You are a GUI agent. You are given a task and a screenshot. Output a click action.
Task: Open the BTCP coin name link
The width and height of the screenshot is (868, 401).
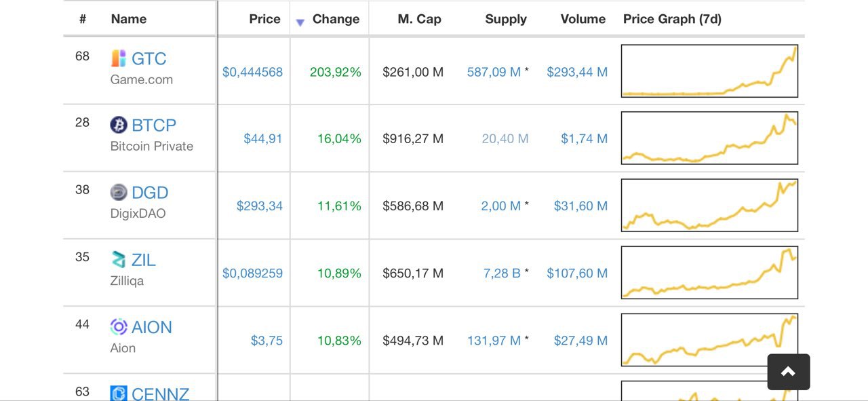tap(154, 126)
